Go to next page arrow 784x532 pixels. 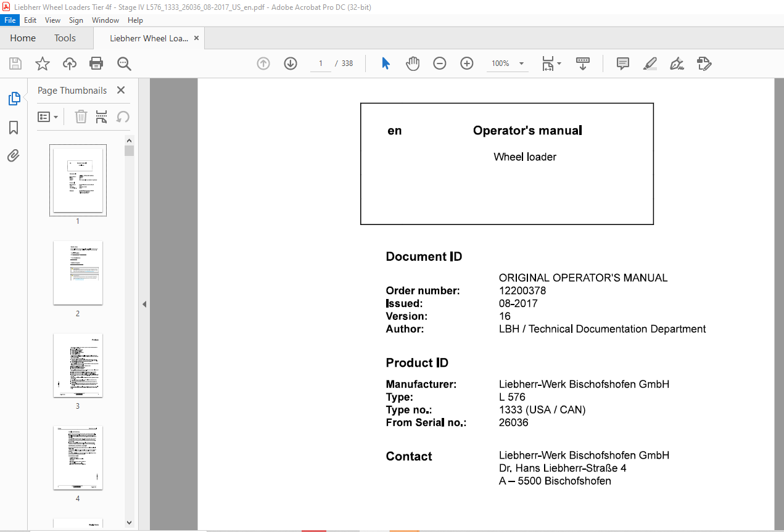coord(291,63)
